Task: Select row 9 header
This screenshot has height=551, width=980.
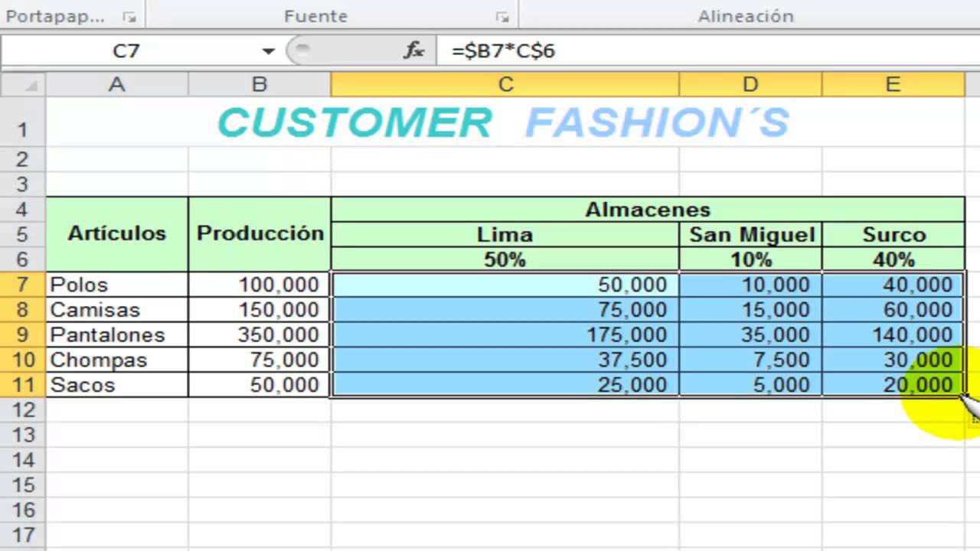Action: click(x=23, y=334)
